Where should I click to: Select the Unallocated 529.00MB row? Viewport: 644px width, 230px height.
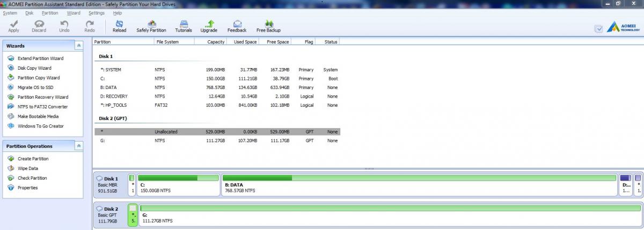coord(217,131)
